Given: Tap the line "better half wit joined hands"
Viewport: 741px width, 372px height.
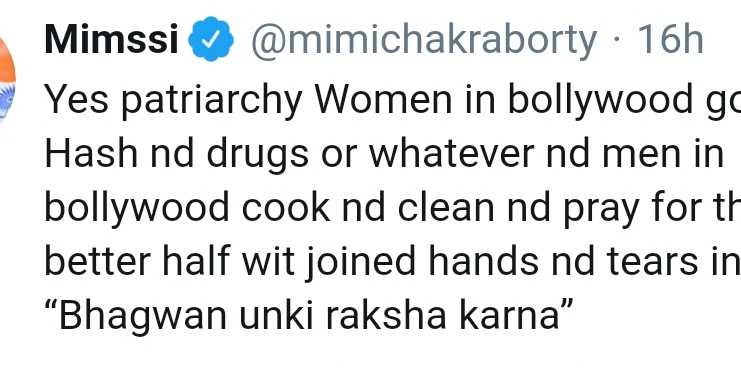Looking at the screenshot, I should point(393,262).
